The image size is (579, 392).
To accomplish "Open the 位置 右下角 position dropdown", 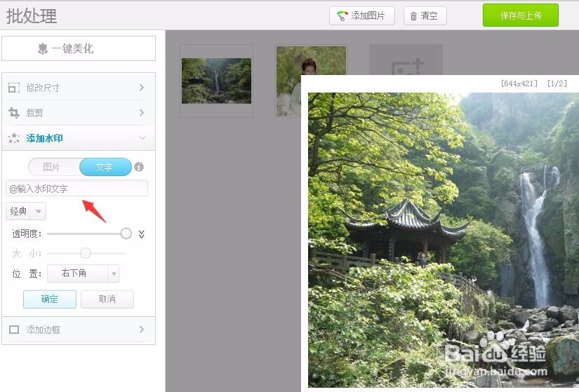I will [x=83, y=273].
